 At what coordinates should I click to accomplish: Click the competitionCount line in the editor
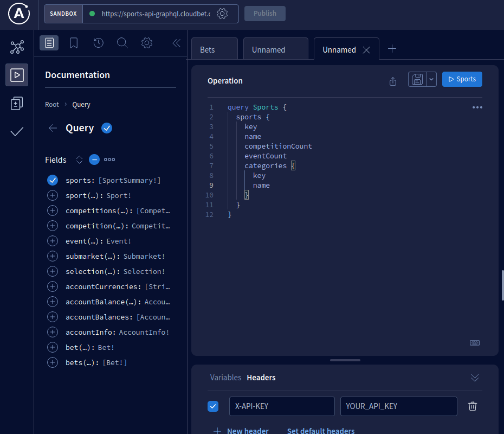278,146
